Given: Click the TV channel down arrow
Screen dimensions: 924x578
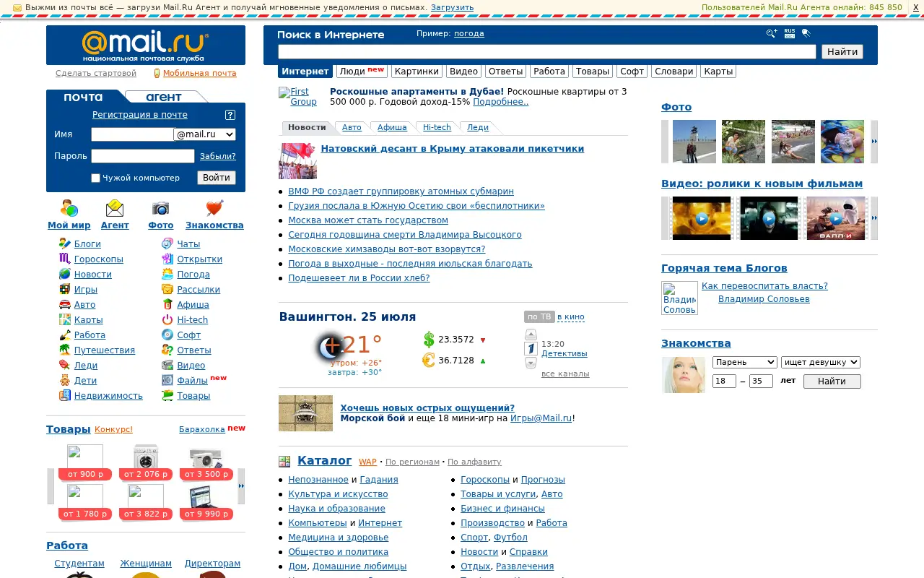Looking at the screenshot, I should pyautogui.click(x=531, y=363).
